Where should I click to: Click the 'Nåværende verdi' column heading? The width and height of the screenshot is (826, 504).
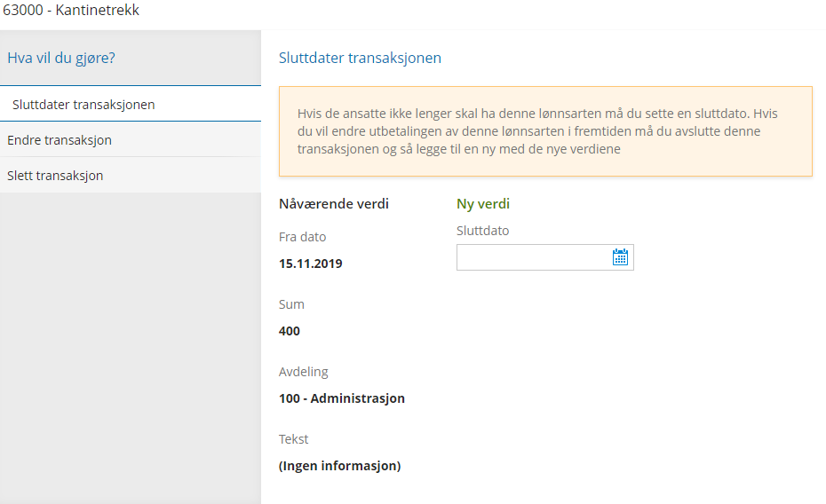tap(334, 204)
